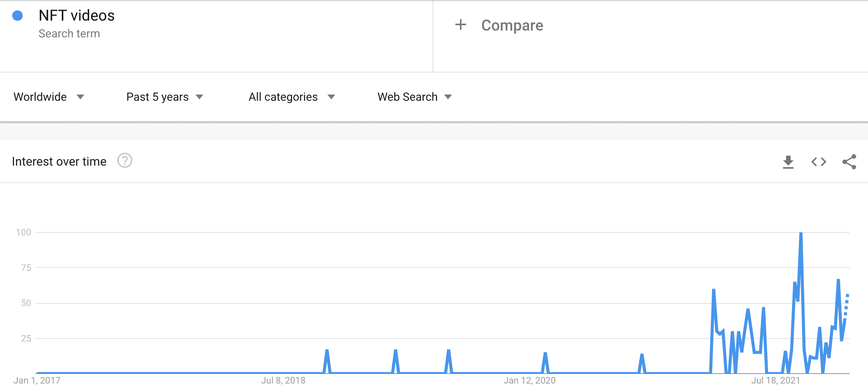
Task: Click the Jul 8, 2018 axis label
Action: 283,380
